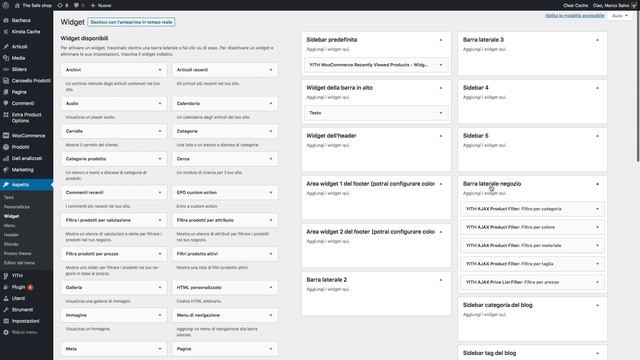Open the Header submenu item
Viewport: 640px width, 360px height.
[11, 235]
